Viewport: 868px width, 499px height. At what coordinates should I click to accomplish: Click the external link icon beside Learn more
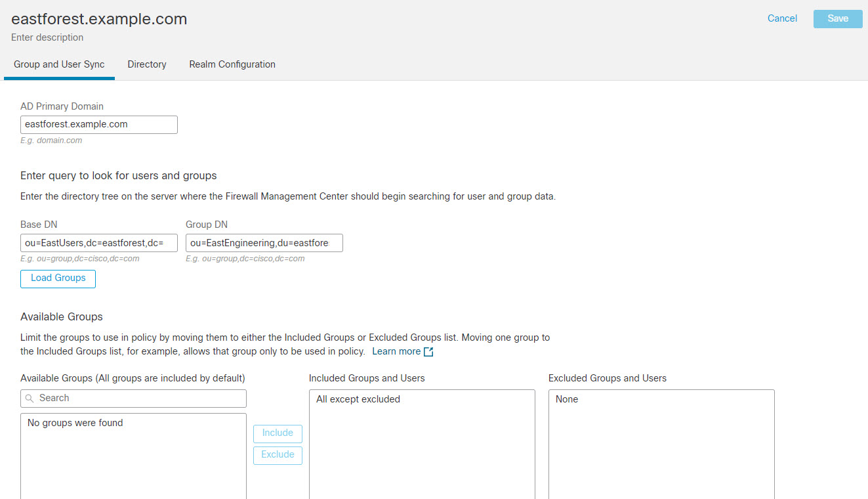[428, 351]
